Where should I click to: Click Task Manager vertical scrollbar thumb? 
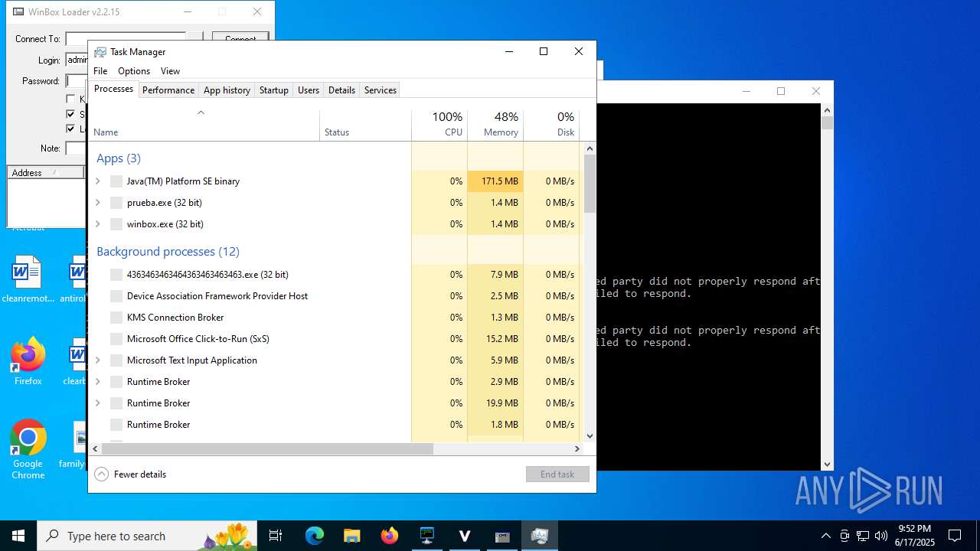point(590,184)
